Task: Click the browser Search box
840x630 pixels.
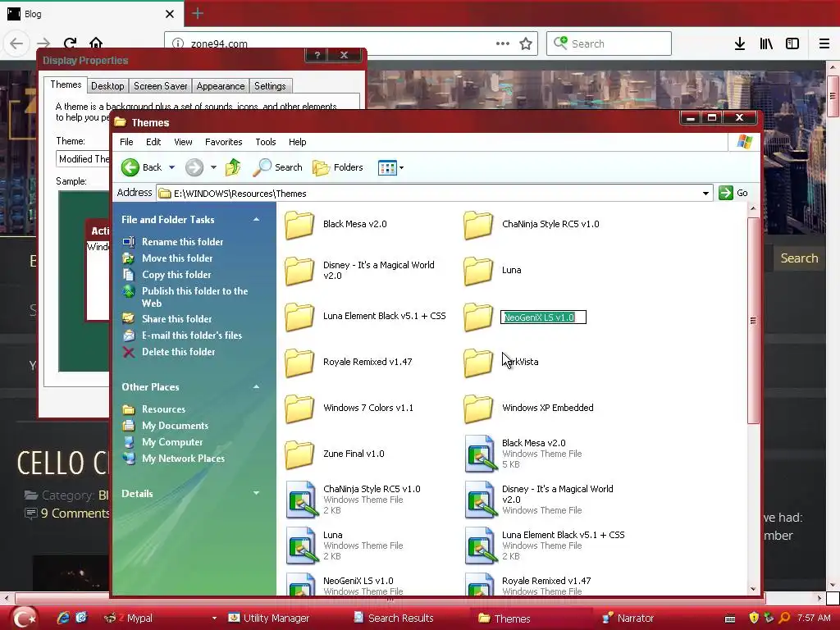Action: (609, 43)
